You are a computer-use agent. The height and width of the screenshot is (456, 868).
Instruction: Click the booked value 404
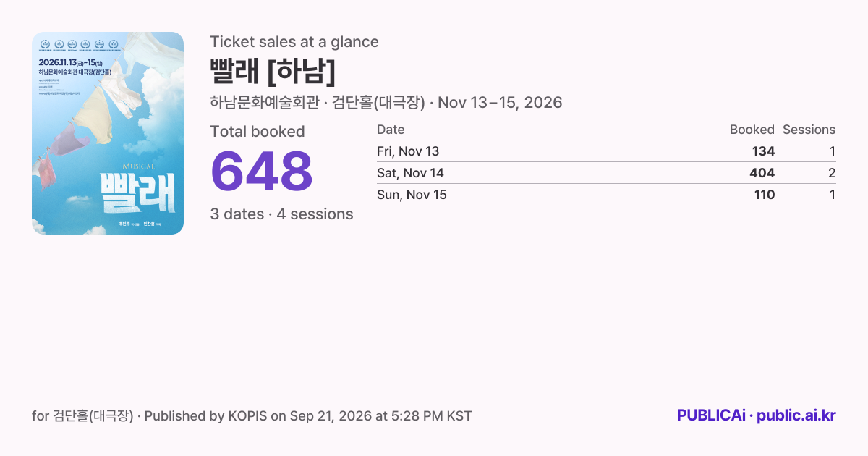click(762, 173)
